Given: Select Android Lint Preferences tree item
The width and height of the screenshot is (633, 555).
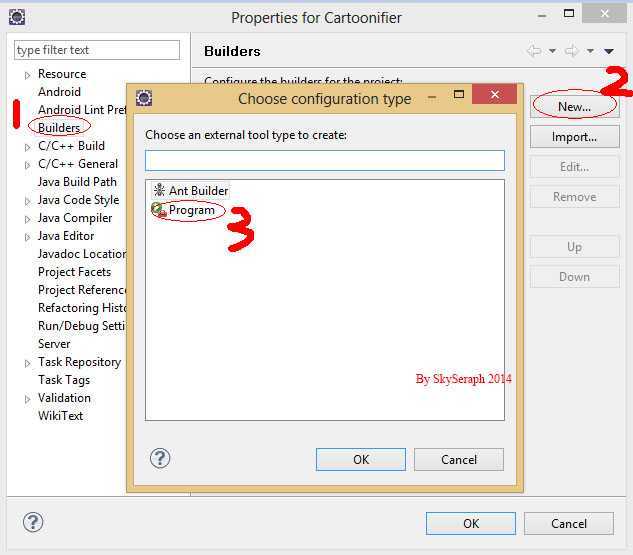Looking at the screenshot, I should pos(82,110).
